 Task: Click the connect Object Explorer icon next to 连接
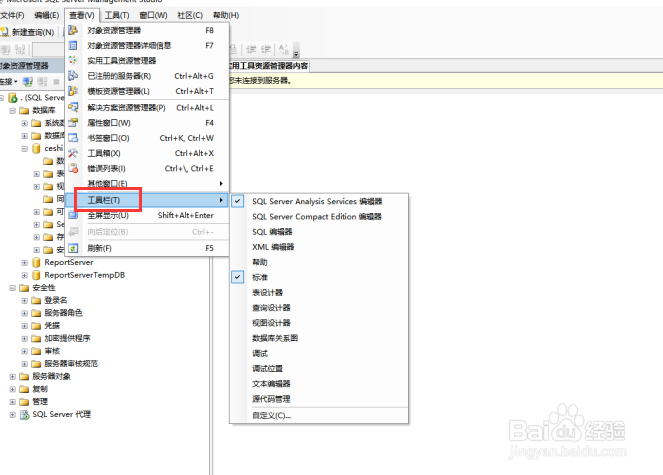28,81
